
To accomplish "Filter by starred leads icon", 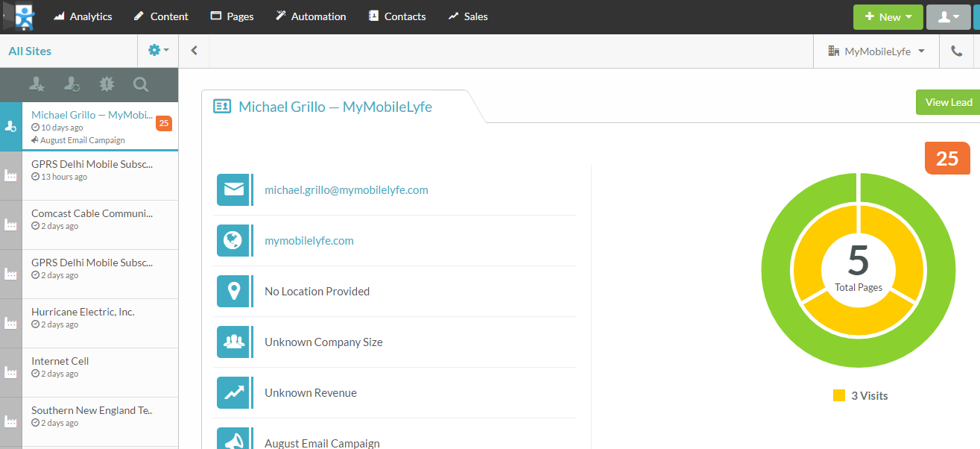I will (x=37, y=84).
